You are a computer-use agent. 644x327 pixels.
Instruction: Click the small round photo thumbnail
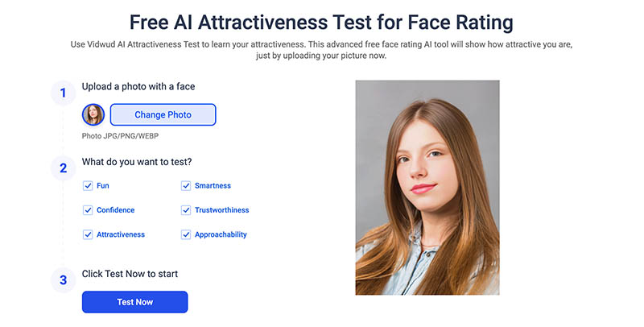(x=93, y=115)
